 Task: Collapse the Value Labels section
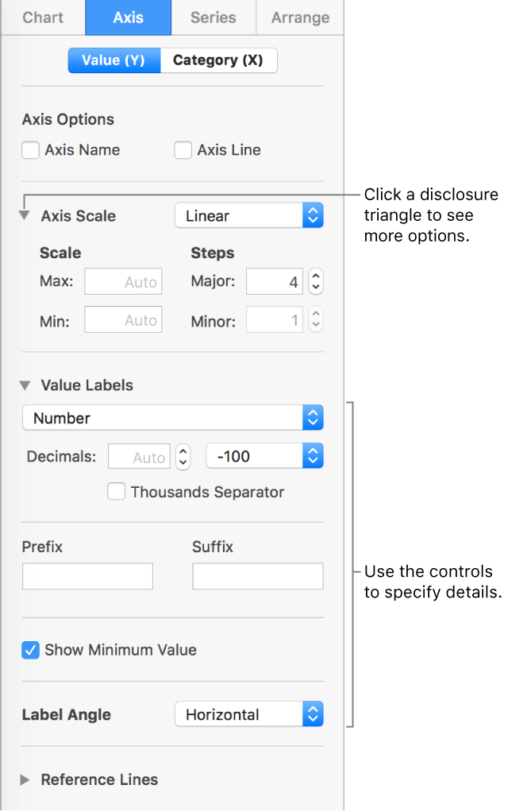coord(24,385)
